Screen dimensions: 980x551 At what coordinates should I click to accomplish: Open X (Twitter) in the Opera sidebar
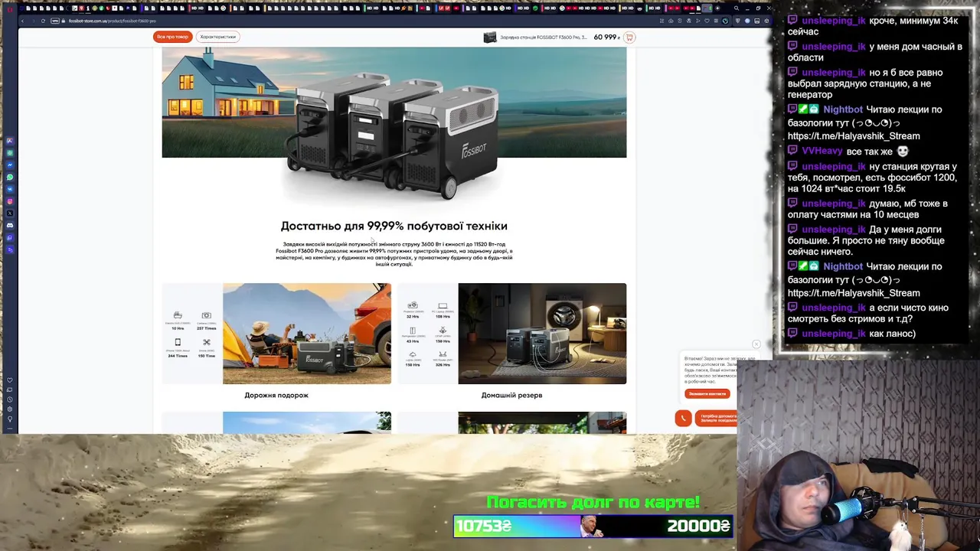coord(10,213)
